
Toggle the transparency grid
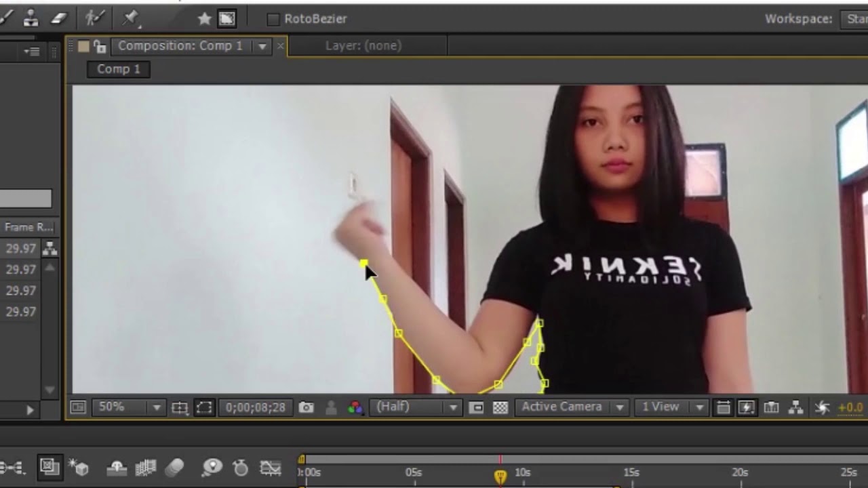pos(500,407)
